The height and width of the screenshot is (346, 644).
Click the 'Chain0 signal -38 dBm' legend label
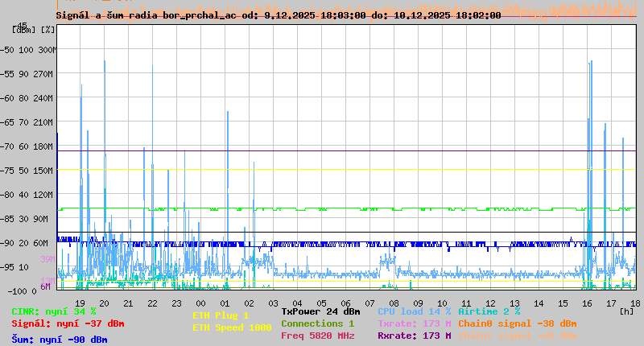point(518,323)
